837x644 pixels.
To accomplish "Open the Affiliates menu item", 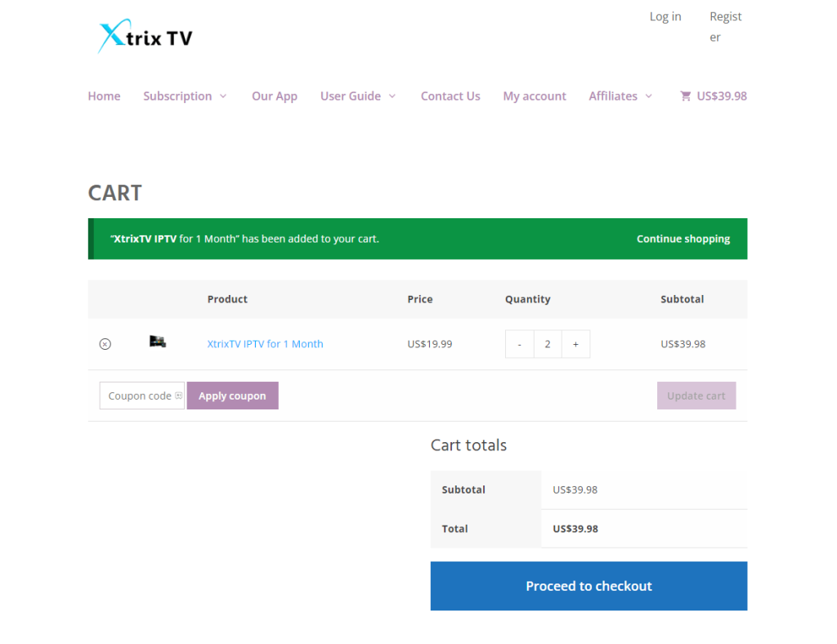I will [x=613, y=96].
